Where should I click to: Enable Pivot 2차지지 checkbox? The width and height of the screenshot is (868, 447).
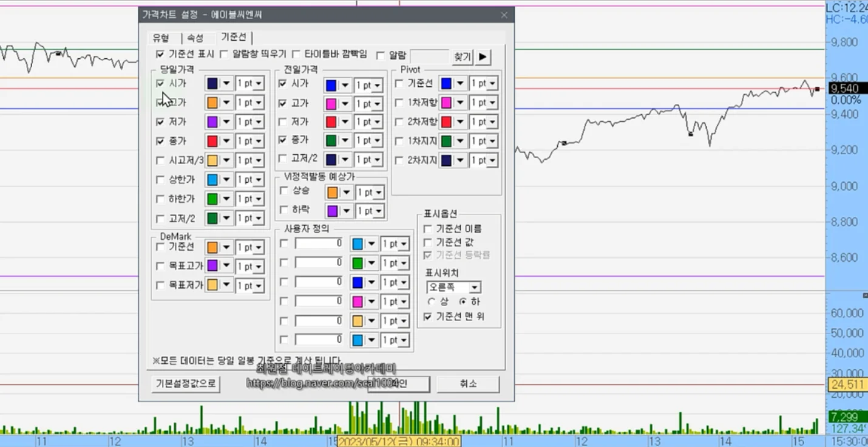(399, 160)
